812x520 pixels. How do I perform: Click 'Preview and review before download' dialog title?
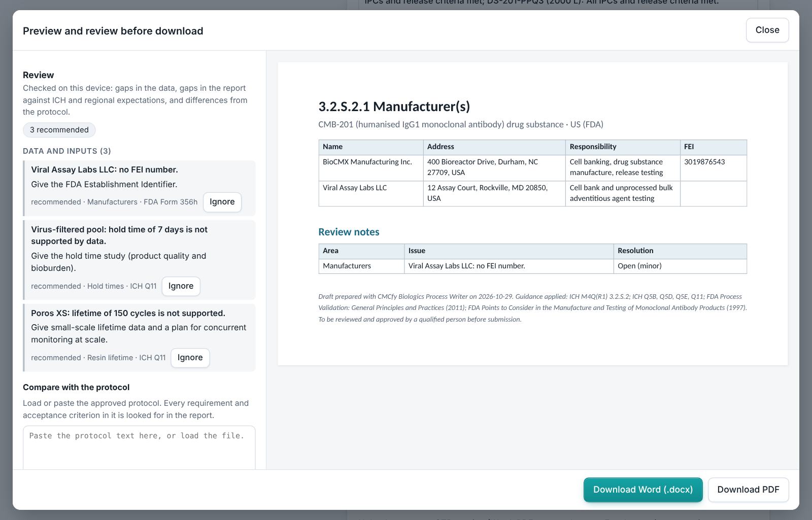[113, 31]
